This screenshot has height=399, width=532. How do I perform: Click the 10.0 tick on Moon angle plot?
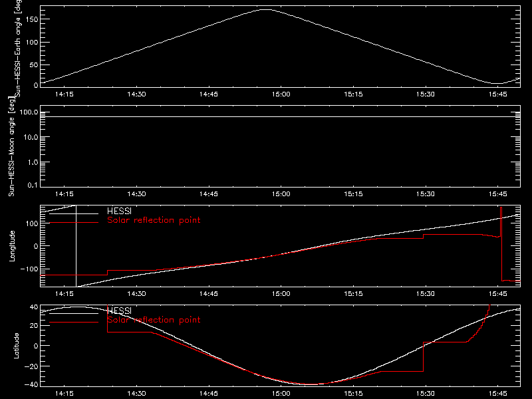pyautogui.click(x=31, y=137)
